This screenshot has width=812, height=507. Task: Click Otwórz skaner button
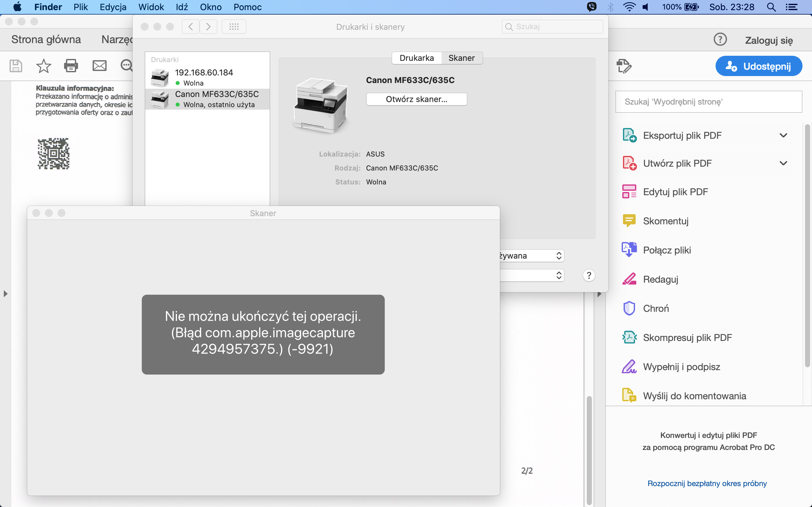pyautogui.click(x=416, y=99)
